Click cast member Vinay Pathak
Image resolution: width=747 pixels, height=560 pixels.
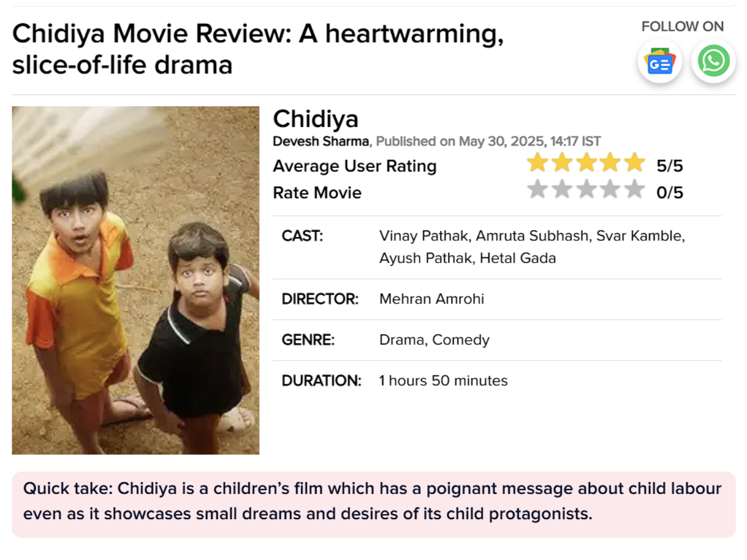coord(424,236)
